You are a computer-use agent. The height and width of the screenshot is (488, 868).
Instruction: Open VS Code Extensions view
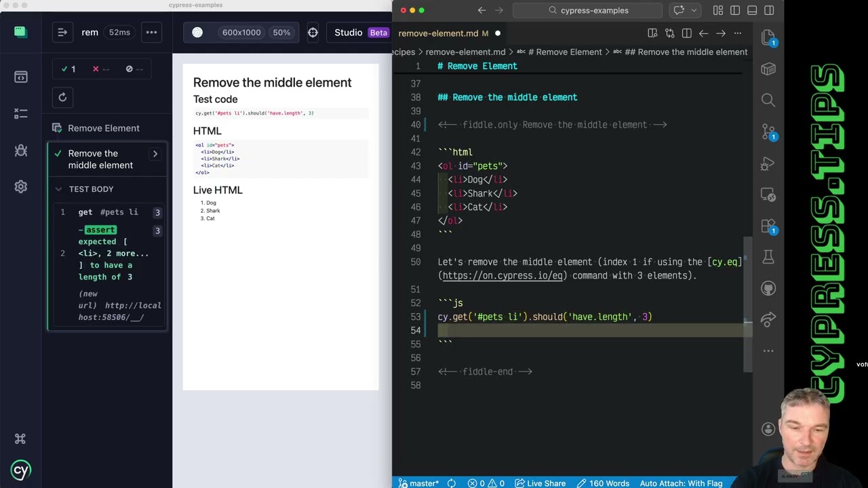click(x=768, y=226)
